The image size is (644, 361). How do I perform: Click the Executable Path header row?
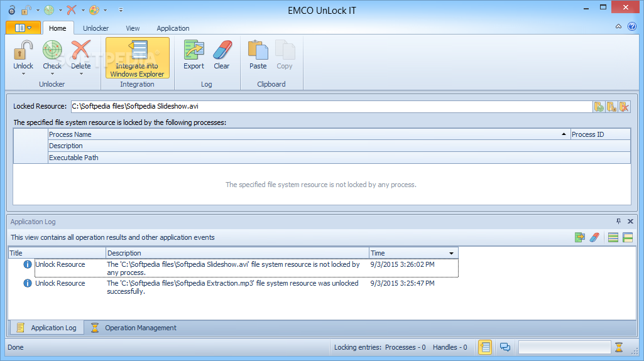[339, 158]
